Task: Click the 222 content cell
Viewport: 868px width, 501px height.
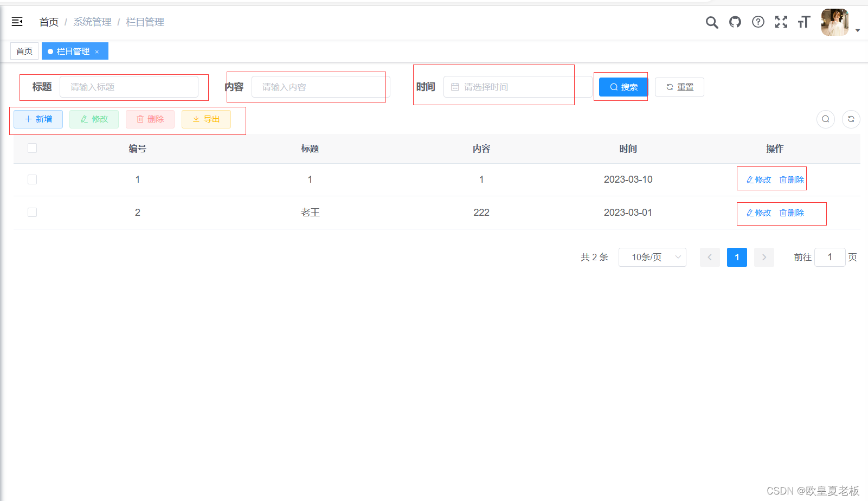Action: tap(481, 213)
